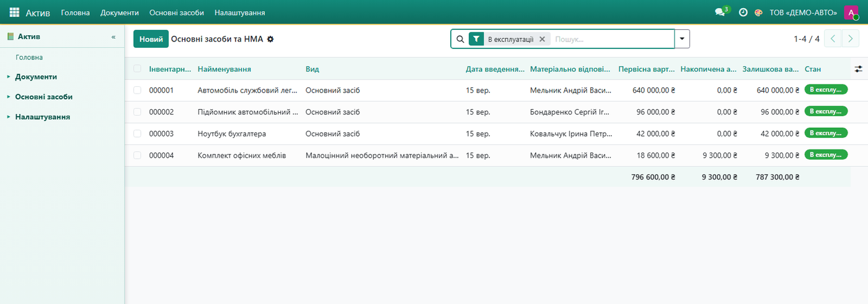Expand Документи in the sidebar
This screenshot has height=304, width=868.
(x=36, y=77)
